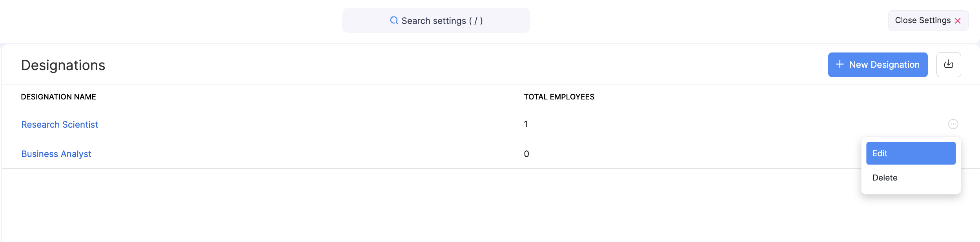Open the Business Analyst designation link
The image size is (980, 242).
coord(56,154)
